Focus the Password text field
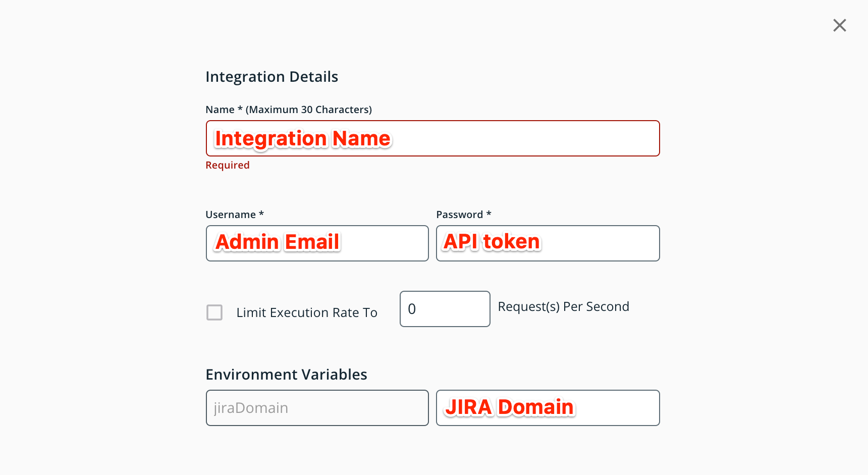 pos(601,243)
